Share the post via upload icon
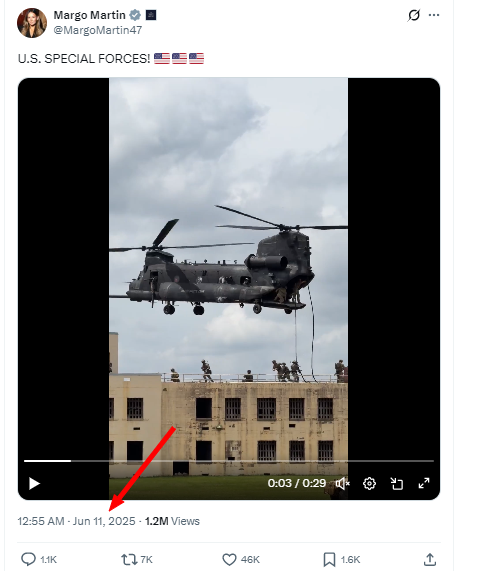Screen dimensions: 477x571 click(430, 559)
